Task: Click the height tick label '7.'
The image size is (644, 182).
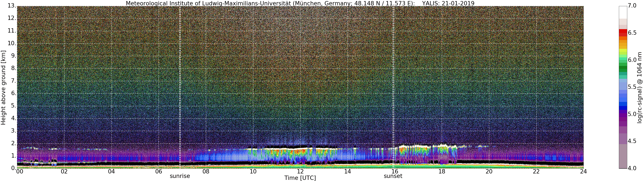Action: (13, 81)
